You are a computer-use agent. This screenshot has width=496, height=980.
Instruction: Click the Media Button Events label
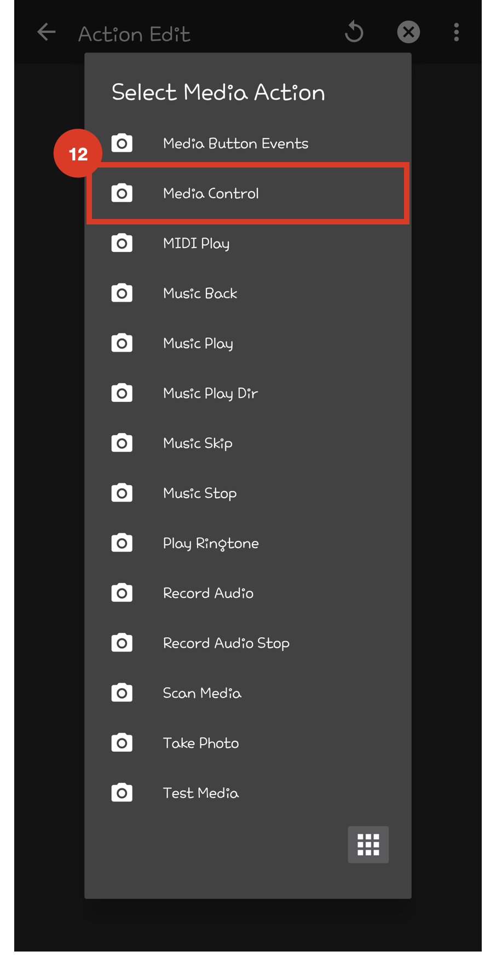[x=235, y=143]
